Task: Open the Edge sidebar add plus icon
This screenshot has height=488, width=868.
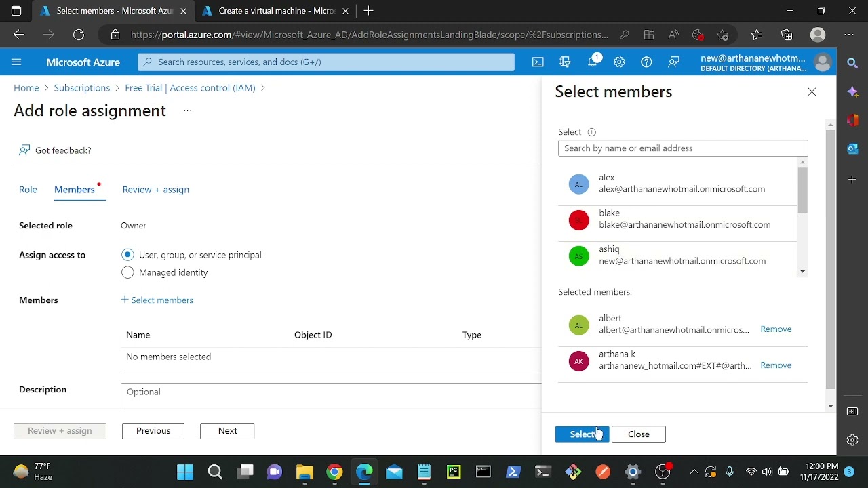Action: [852, 180]
